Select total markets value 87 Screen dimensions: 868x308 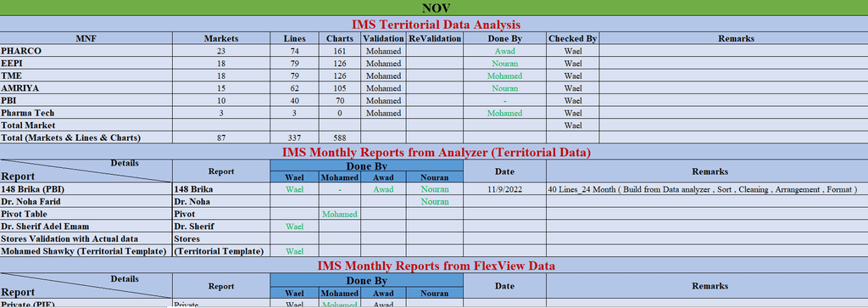tap(221, 137)
